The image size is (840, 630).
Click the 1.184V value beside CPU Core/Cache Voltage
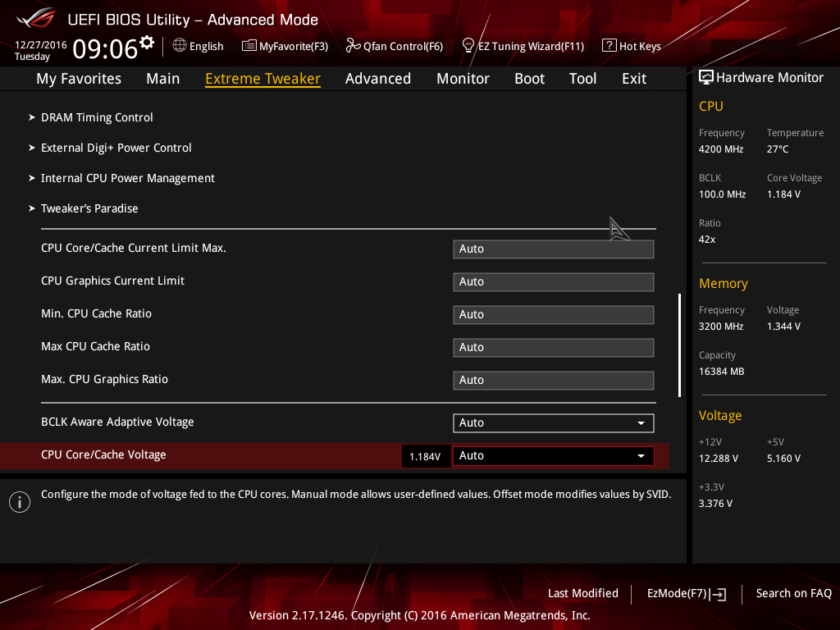(425, 456)
